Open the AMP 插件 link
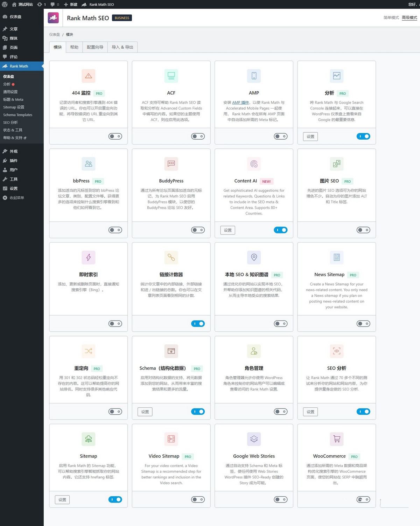 pos(240,103)
